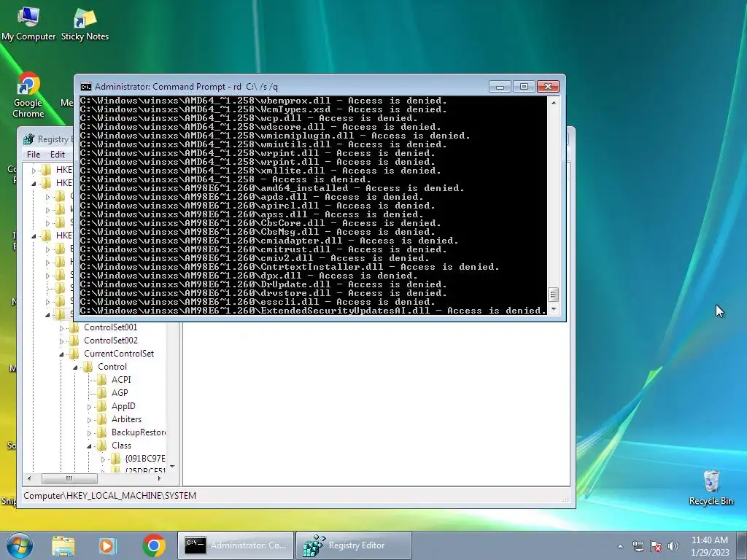Open network status tray icon
The width and height of the screenshot is (747, 560).
click(x=638, y=546)
